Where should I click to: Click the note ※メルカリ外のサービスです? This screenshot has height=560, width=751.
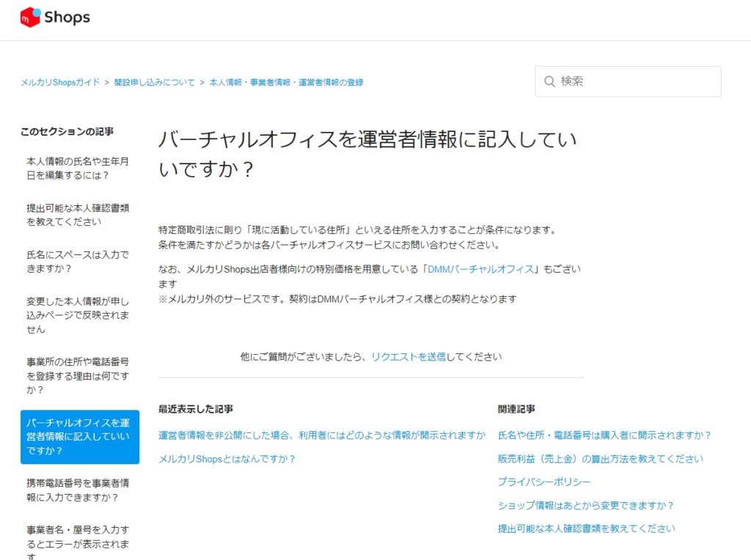[x=337, y=299]
